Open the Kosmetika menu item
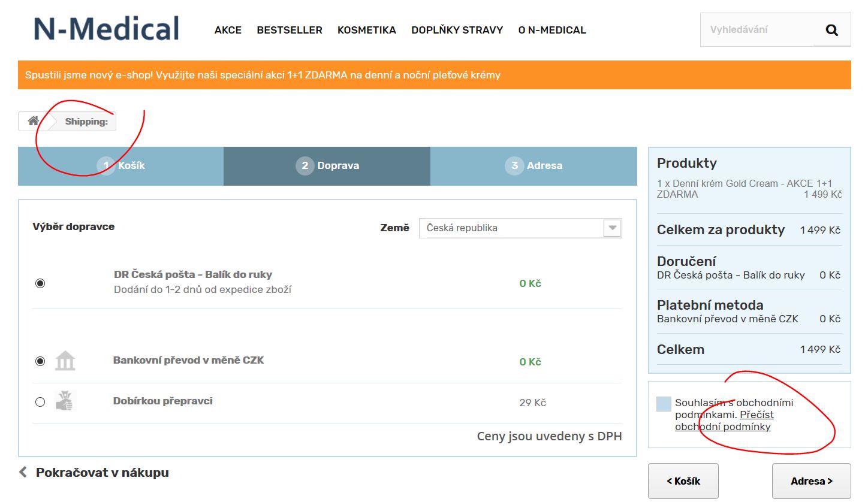The image size is (868, 502). (x=366, y=30)
